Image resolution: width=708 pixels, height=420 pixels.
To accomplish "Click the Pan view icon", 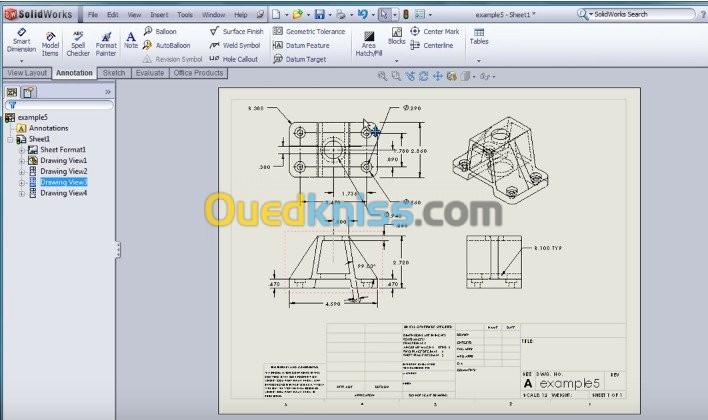I will point(438,76).
